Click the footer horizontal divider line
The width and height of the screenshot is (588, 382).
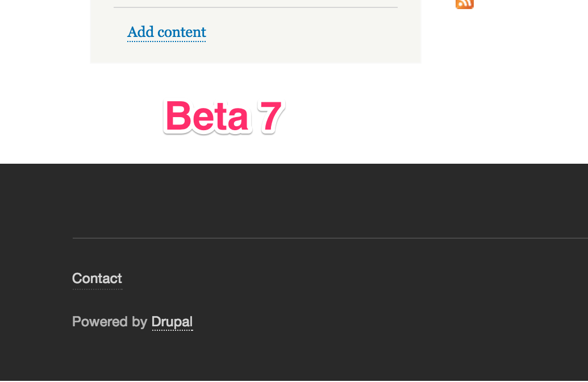[x=330, y=238]
